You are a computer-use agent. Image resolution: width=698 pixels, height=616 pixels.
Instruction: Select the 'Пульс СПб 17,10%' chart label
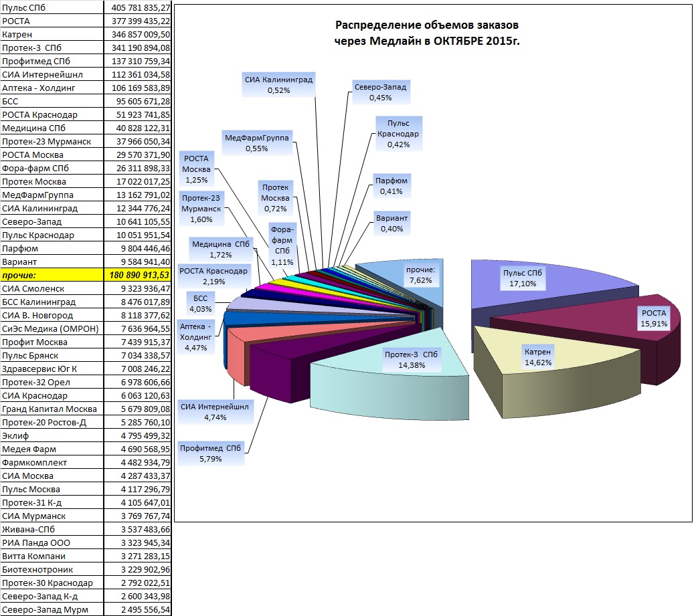point(523,278)
